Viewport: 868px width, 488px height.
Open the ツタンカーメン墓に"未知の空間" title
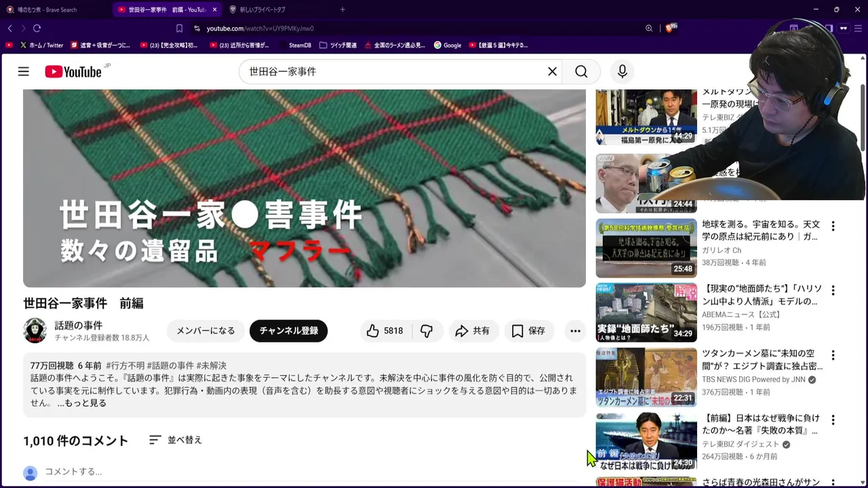[x=761, y=360]
